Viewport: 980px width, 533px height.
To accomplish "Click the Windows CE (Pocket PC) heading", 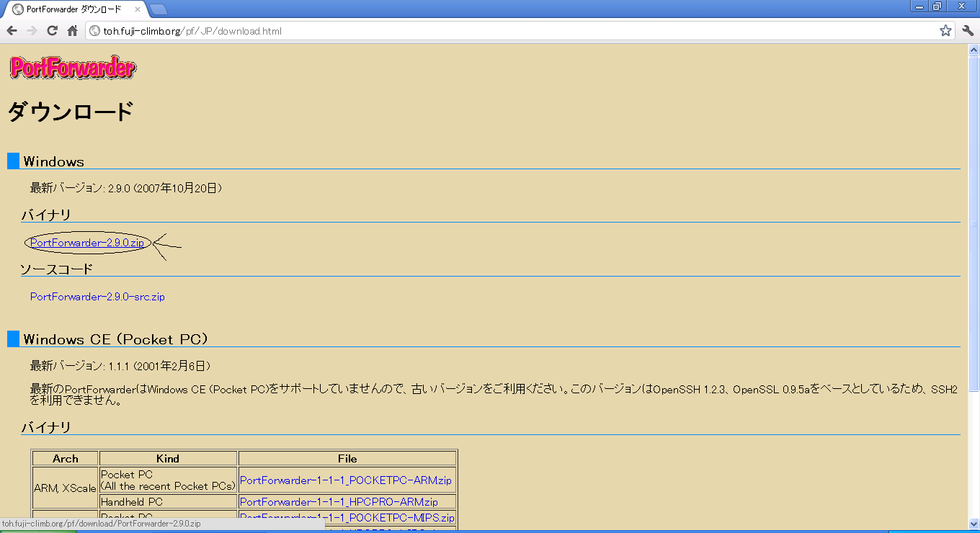I will 115,339.
